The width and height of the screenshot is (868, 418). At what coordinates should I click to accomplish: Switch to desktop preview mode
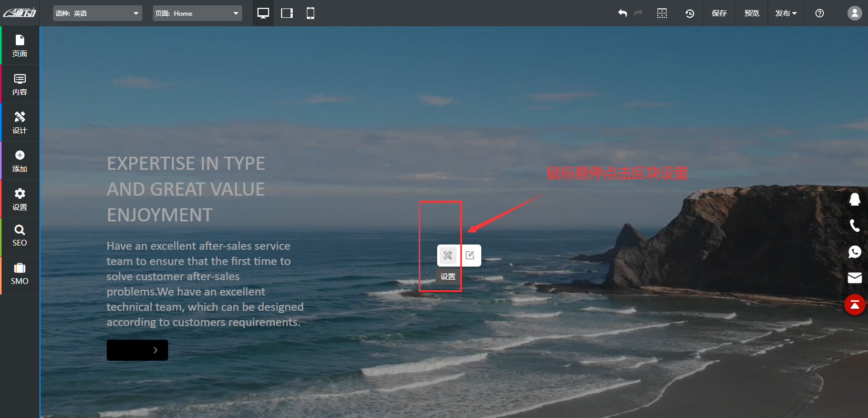(263, 13)
